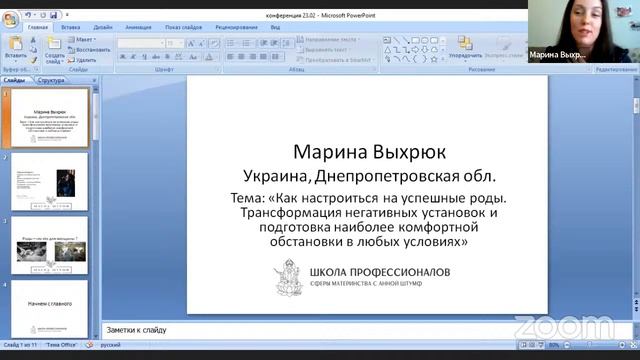Create a new slide with Создать слайд icon
This screenshot has width=640, height=360.
click(54, 43)
